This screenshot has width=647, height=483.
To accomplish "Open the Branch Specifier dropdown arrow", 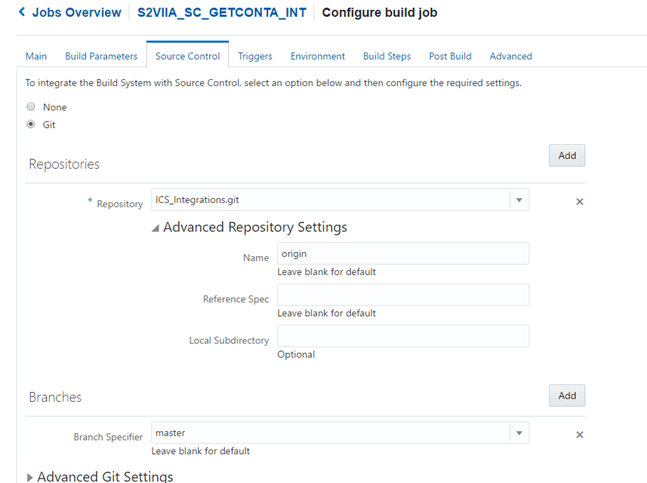I will 519,434.
